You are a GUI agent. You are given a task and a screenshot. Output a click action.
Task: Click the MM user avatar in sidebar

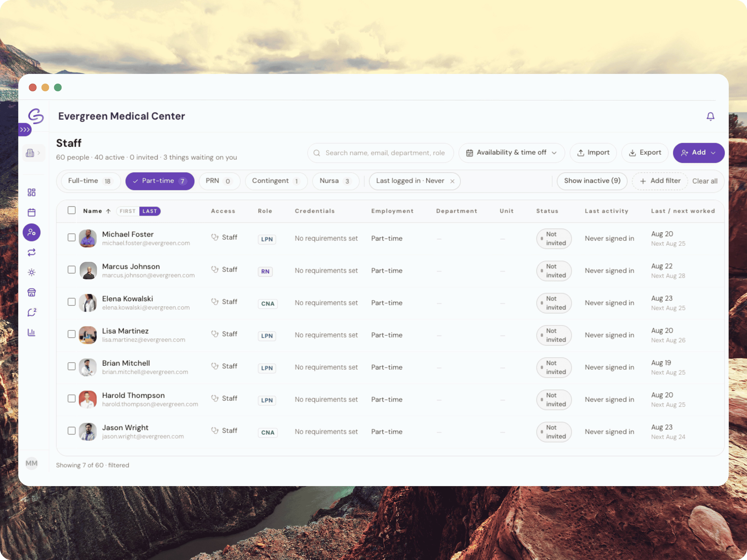pos(31,463)
